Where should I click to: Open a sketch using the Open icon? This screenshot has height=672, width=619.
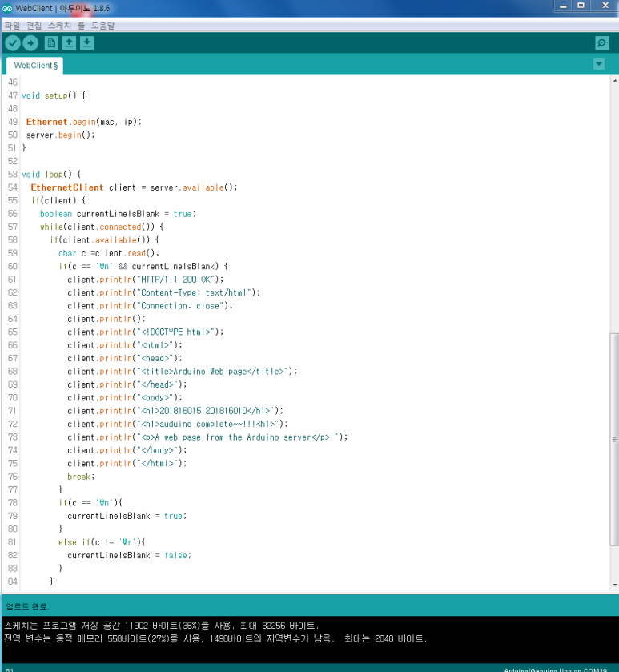coord(69,43)
